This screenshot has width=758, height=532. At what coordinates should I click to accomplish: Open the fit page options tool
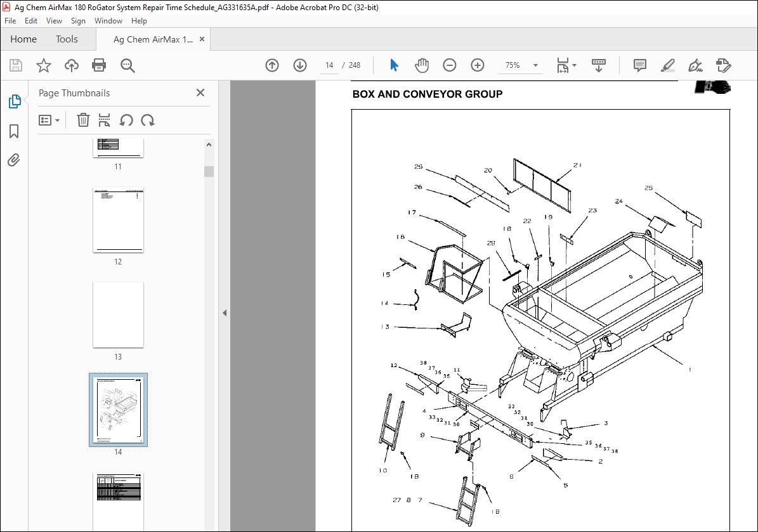tap(563, 65)
